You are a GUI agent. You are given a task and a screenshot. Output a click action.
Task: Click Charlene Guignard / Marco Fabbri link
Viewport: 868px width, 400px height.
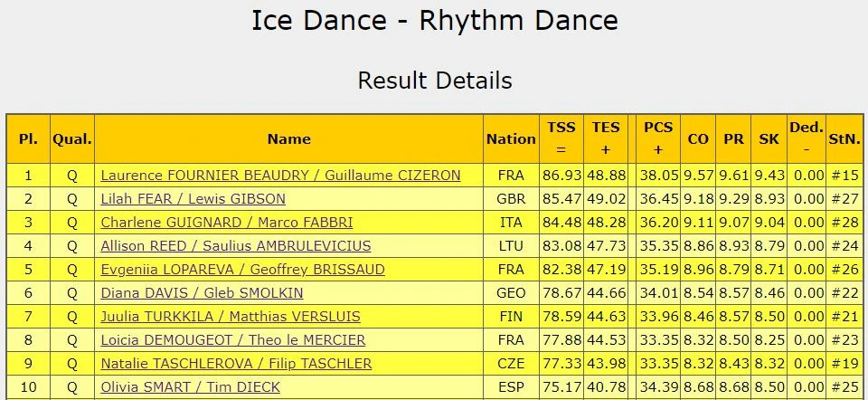226,223
